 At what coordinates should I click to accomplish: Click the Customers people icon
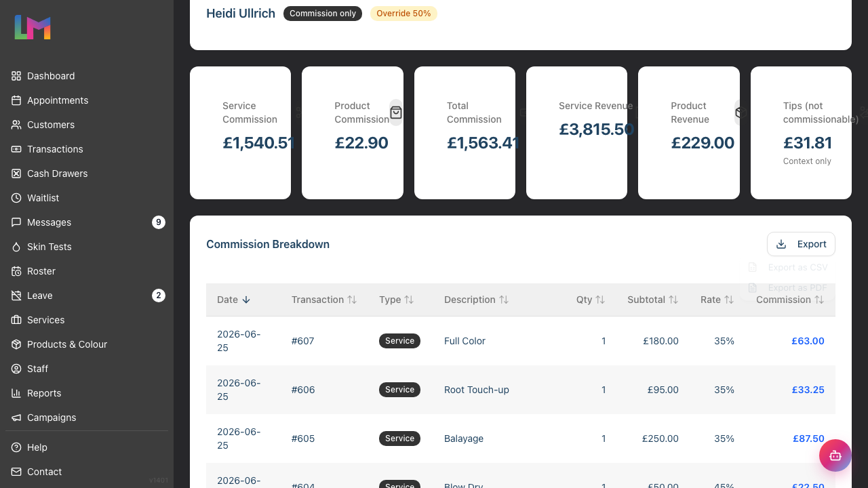[16, 125]
